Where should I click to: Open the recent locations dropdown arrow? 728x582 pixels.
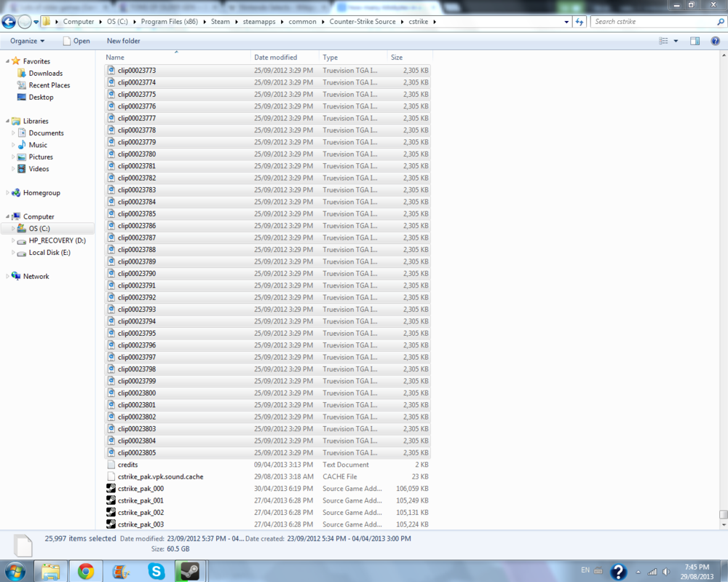pos(36,22)
